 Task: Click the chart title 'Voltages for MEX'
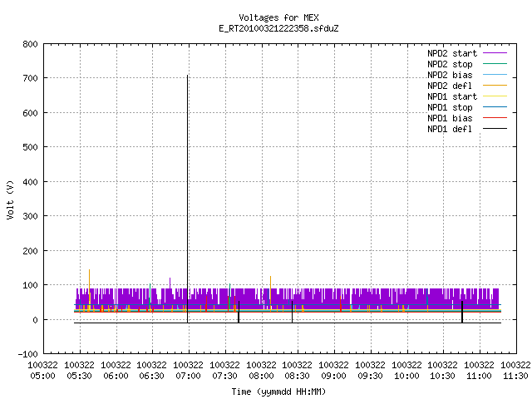[278, 17]
